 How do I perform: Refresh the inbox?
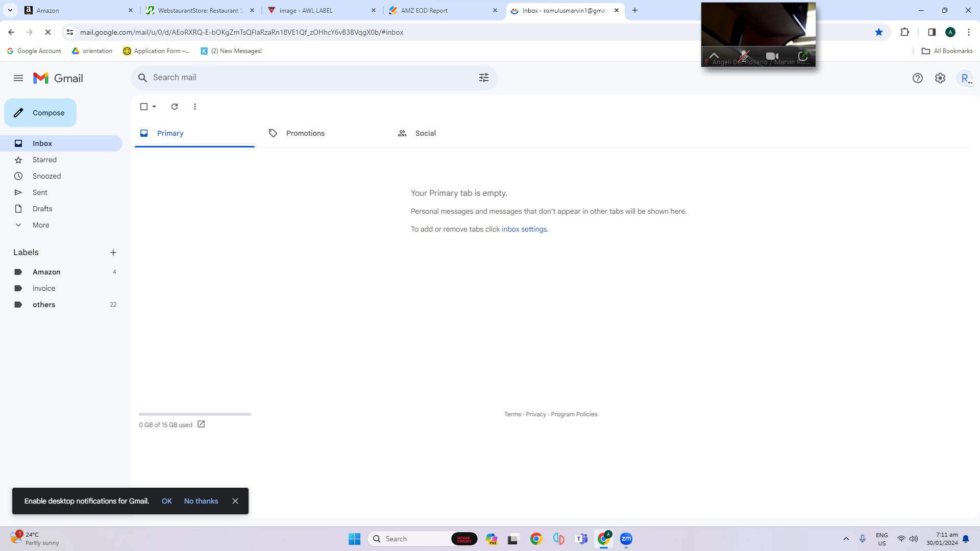pyautogui.click(x=175, y=107)
